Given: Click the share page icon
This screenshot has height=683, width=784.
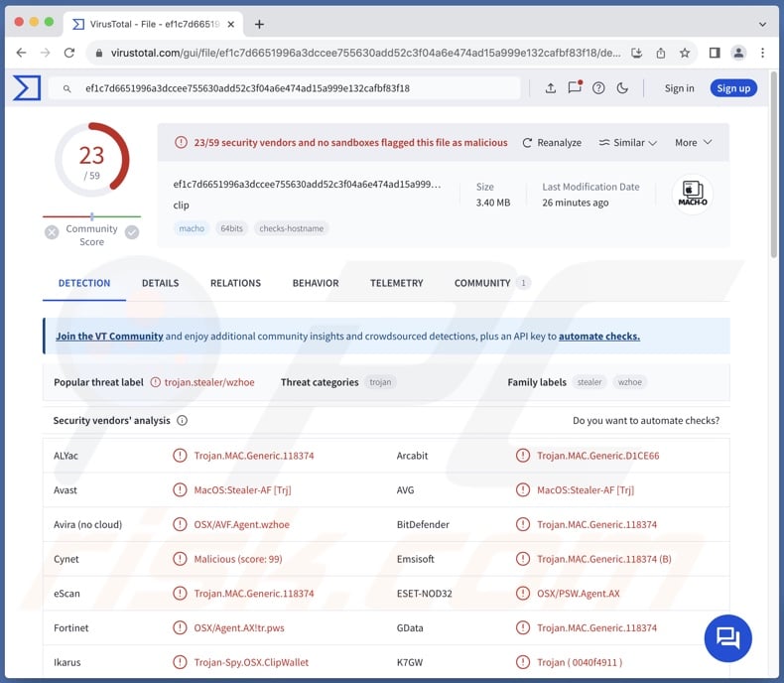Looking at the screenshot, I should [661, 53].
